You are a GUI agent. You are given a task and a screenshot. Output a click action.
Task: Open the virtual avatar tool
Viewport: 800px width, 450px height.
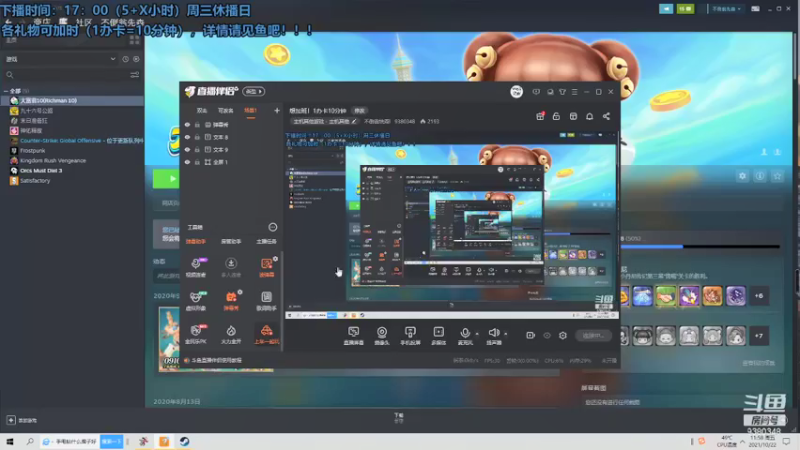click(195, 301)
